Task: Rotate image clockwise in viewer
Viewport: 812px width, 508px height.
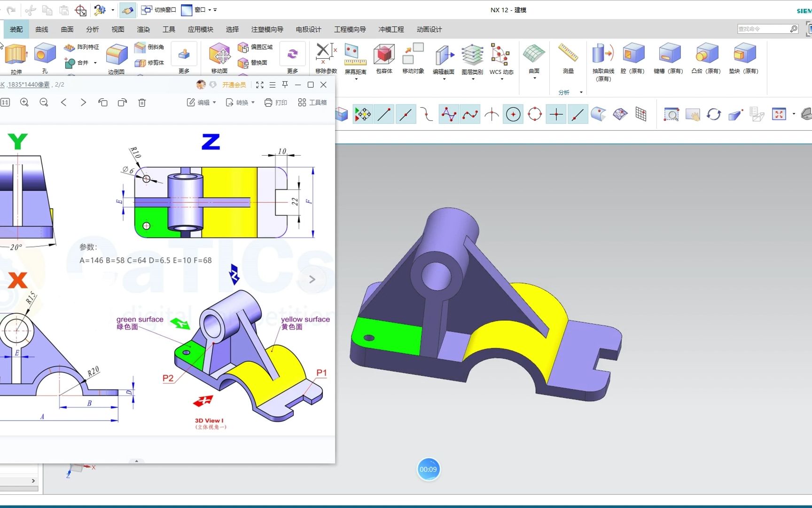Action: click(122, 103)
